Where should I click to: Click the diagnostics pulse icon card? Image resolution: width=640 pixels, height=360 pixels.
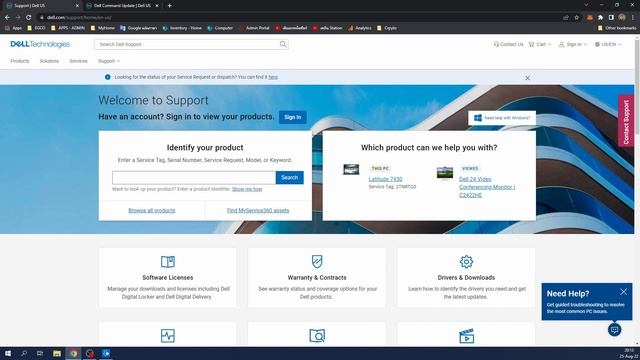(167, 336)
